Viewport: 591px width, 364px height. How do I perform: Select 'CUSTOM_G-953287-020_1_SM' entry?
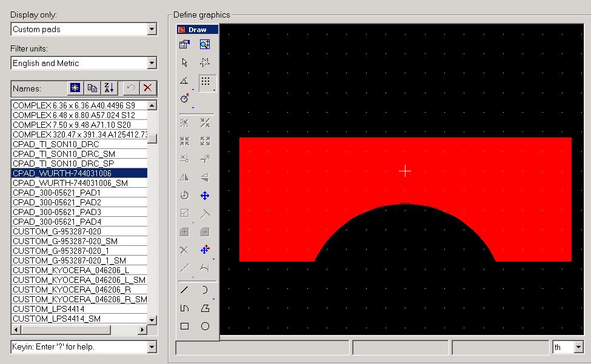79,260
